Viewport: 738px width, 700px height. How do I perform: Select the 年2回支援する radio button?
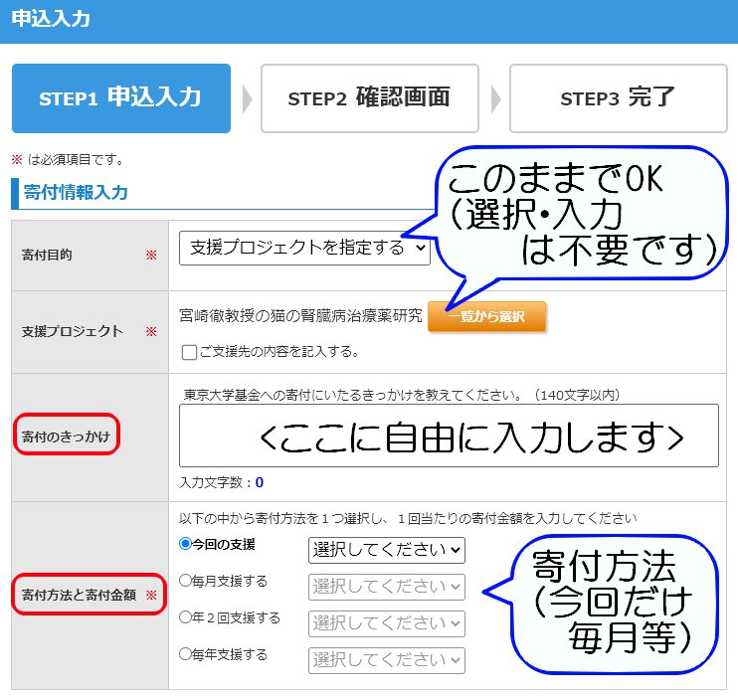click(185, 617)
